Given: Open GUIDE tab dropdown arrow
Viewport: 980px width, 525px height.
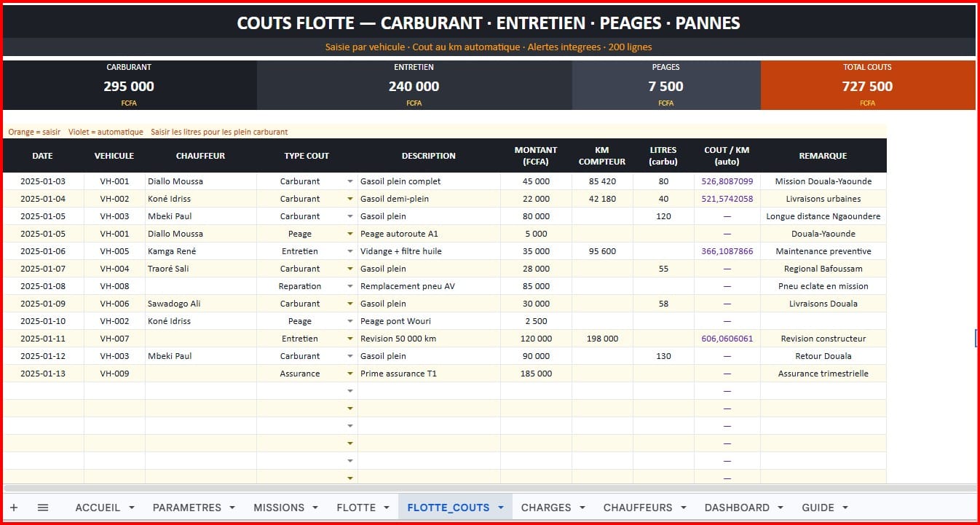Looking at the screenshot, I should pos(845,508).
